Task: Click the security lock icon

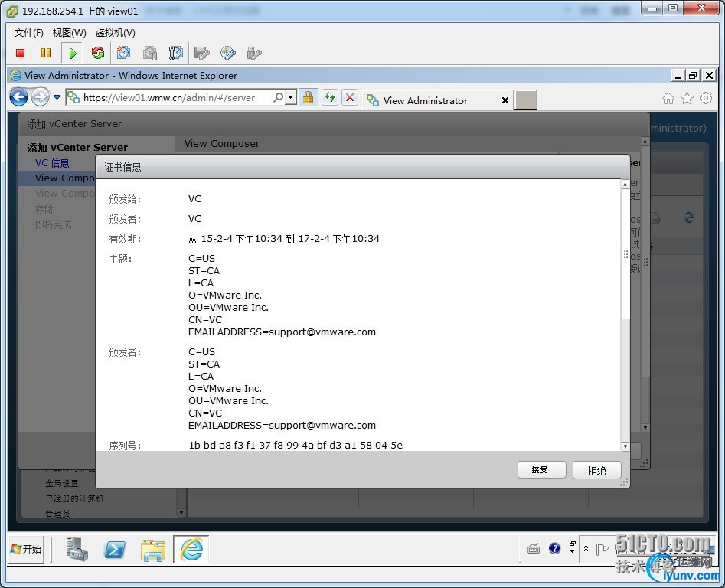Action: pyautogui.click(x=309, y=97)
